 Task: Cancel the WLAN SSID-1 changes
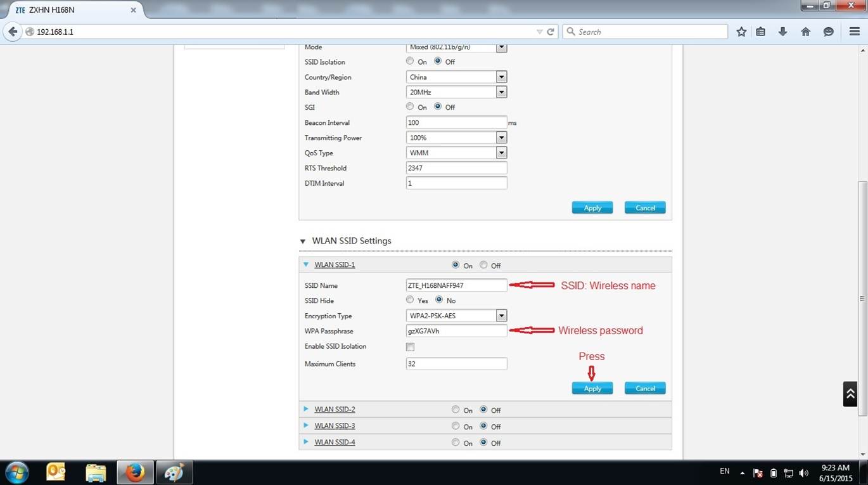tap(645, 388)
